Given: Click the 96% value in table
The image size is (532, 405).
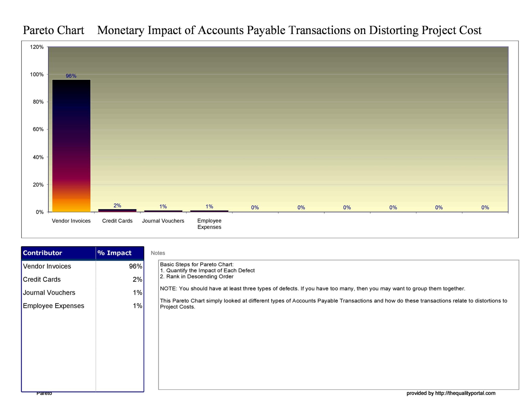Looking at the screenshot, I should pos(136,266).
